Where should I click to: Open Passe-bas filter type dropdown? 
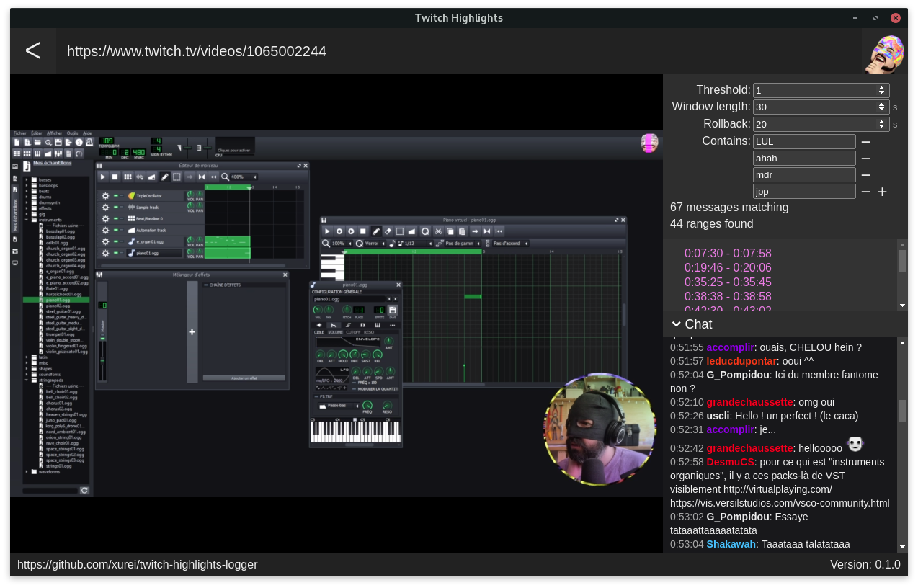click(x=339, y=406)
